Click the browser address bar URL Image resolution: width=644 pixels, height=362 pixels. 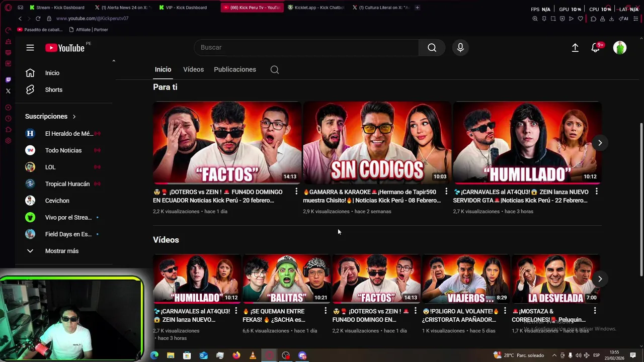coord(92,19)
